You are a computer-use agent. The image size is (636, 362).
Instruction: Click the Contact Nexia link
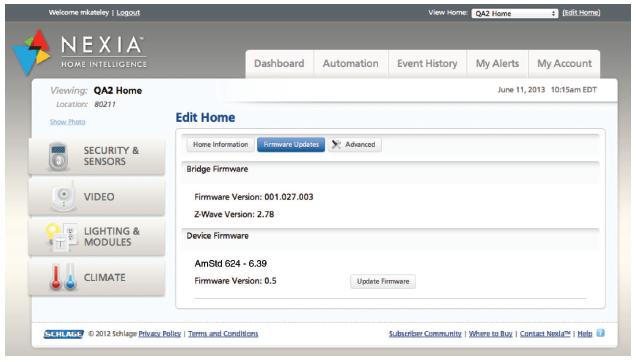(x=545, y=334)
